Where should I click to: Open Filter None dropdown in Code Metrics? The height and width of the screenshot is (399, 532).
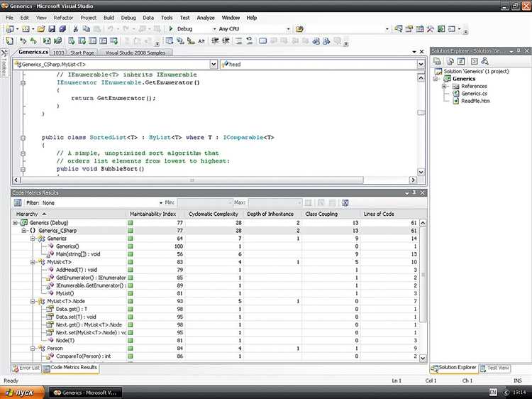pyautogui.click(x=161, y=203)
